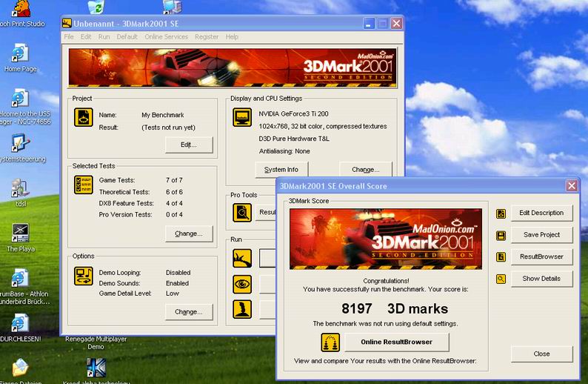
Task: Click the Edit Description icon
Action: coord(501,213)
